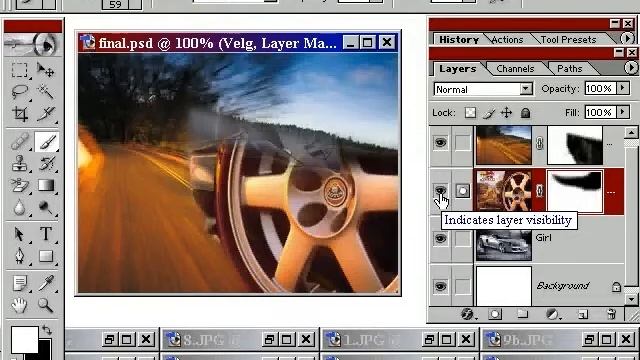Click the foreground color swatch
The height and width of the screenshot is (360, 640).
coord(24,339)
